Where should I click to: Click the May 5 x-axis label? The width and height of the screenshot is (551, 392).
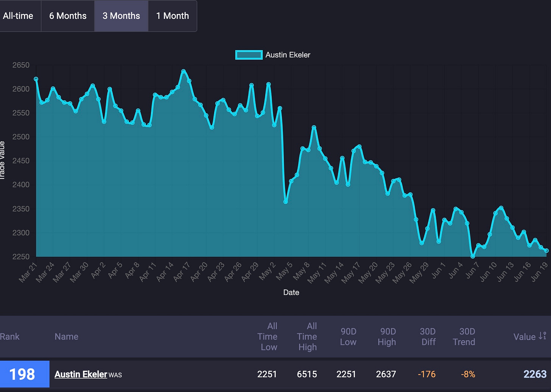pyautogui.click(x=284, y=271)
